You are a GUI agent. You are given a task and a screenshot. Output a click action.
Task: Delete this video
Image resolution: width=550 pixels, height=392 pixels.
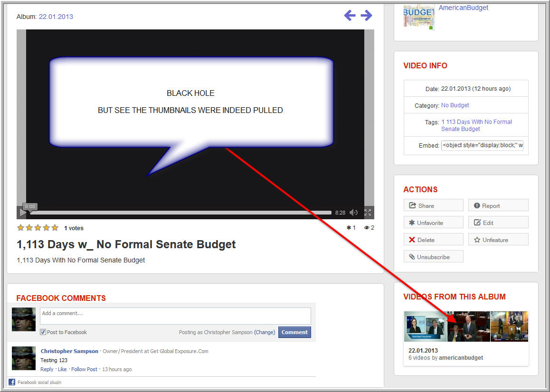click(433, 240)
